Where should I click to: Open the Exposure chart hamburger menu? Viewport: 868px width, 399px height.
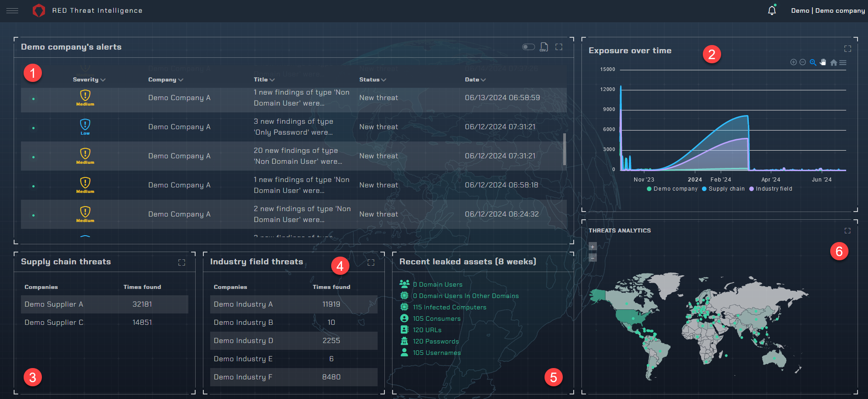point(843,63)
